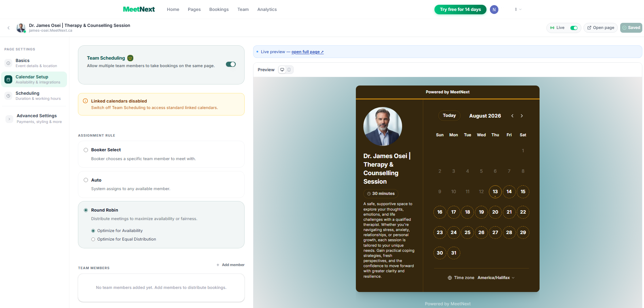
Task: Toggle the Live page switch
Action: (x=574, y=28)
